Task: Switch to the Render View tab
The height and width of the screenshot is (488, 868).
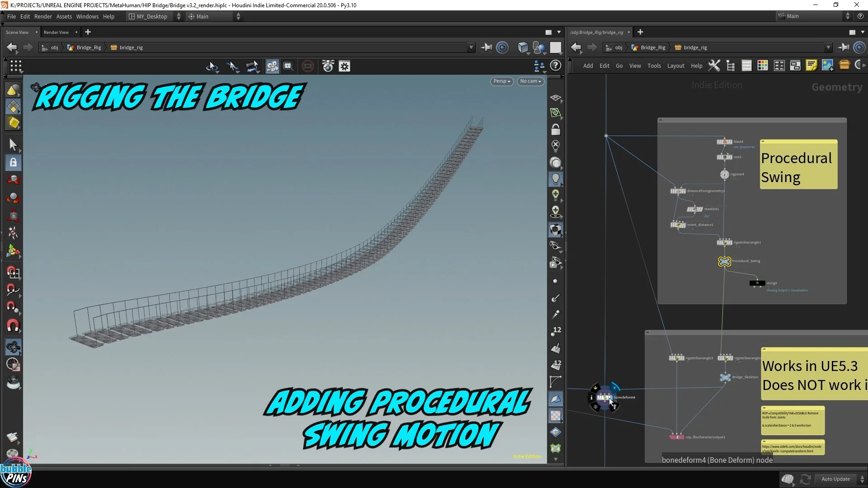Action: point(56,32)
